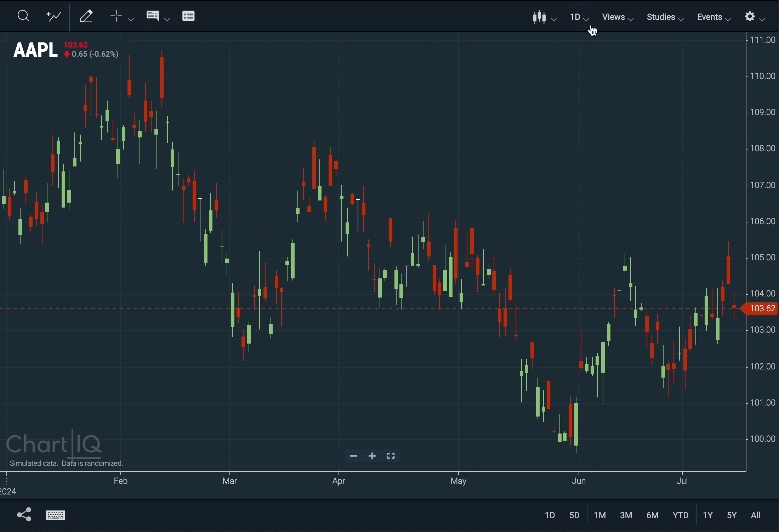Open the Studies menu
This screenshot has height=532, width=779.
tap(665, 17)
